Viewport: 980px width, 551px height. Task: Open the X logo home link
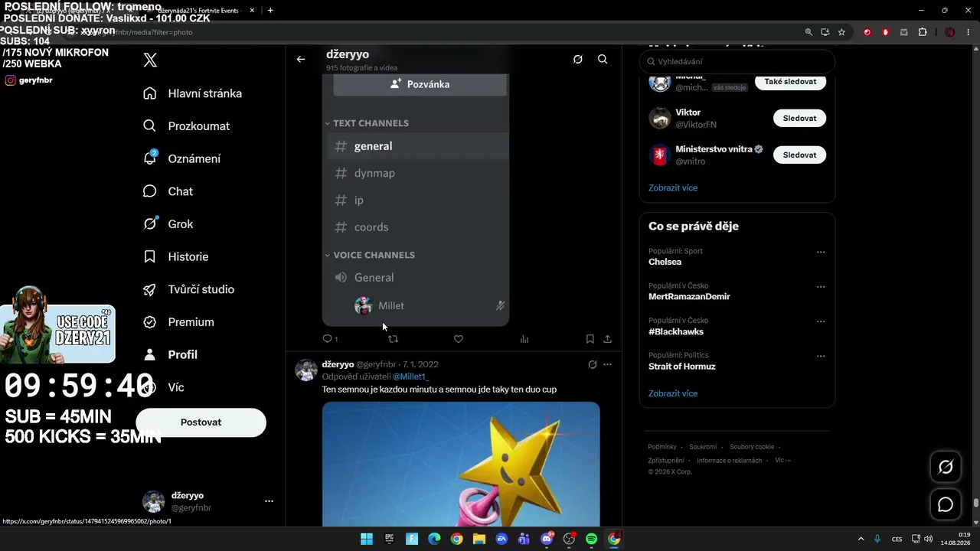[150, 60]
